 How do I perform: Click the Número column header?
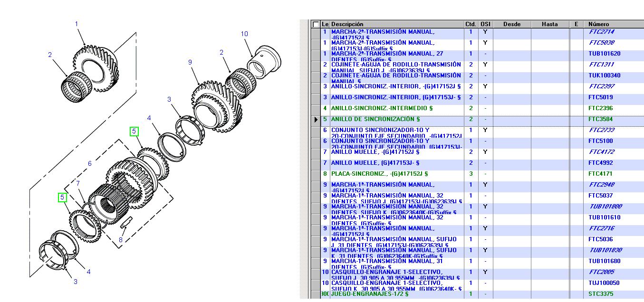pos(598,24)
